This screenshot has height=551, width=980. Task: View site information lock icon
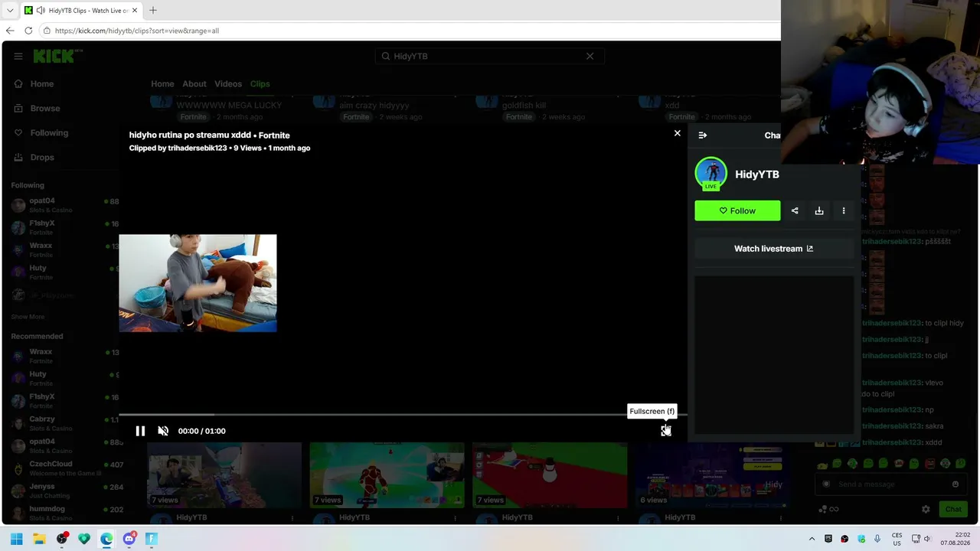pos(47,31)
